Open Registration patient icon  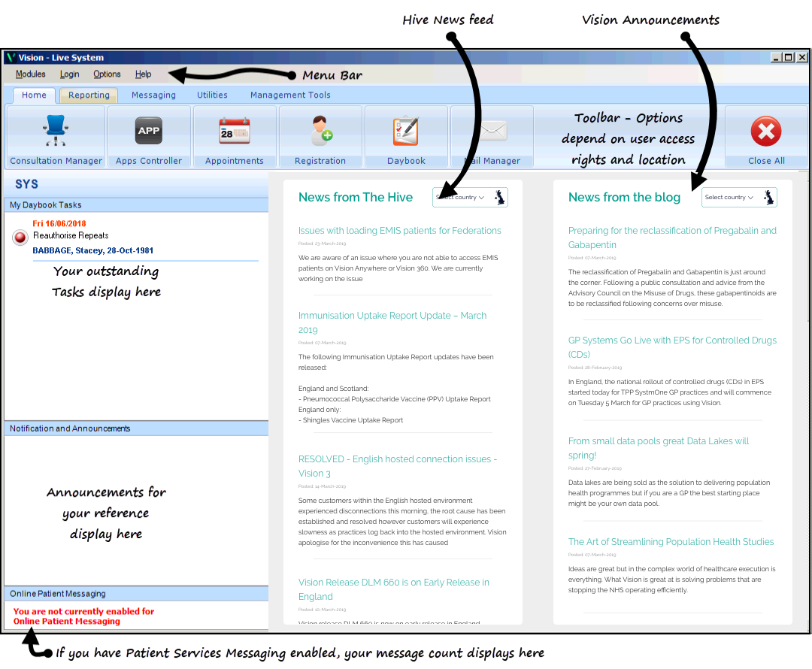320,131
